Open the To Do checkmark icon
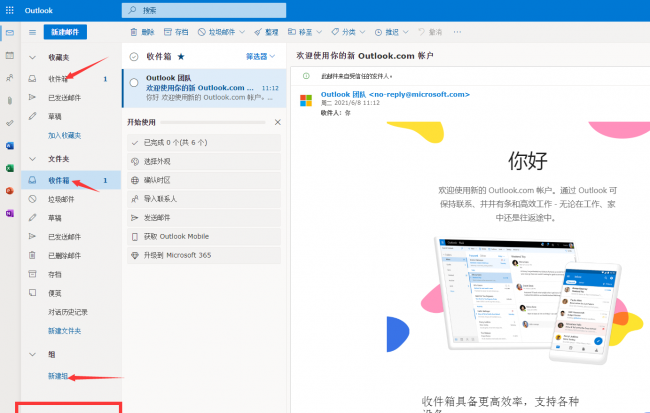 click(x=10, y=123)
